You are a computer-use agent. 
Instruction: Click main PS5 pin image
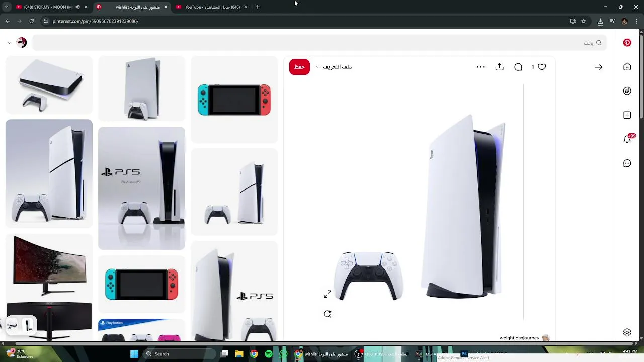419,201
